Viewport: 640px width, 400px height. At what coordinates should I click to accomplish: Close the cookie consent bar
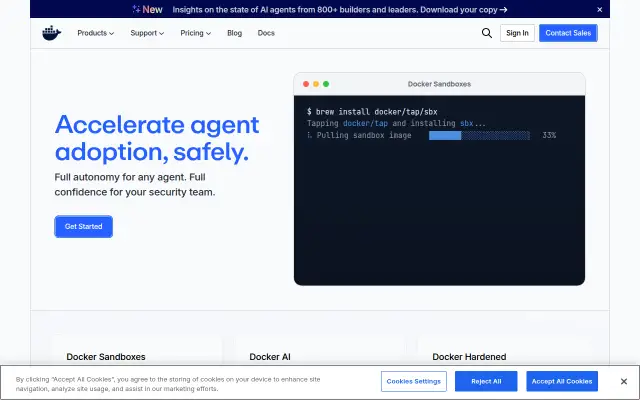pos(624,381)
